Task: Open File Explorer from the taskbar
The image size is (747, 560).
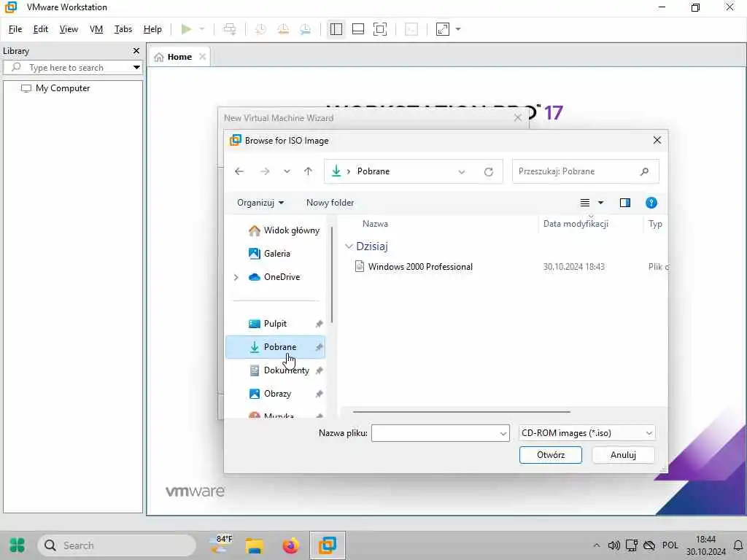Action: click(255, 545)
